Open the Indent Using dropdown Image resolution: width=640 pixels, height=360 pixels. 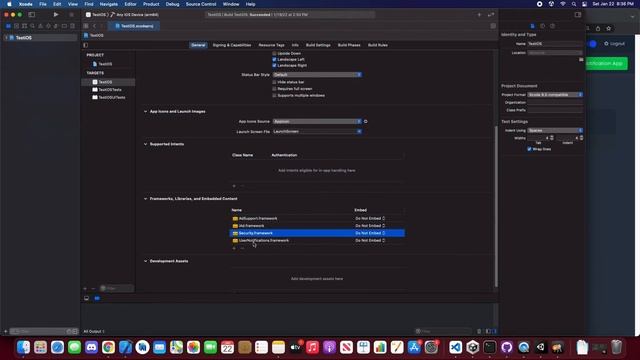pos(555,131)
